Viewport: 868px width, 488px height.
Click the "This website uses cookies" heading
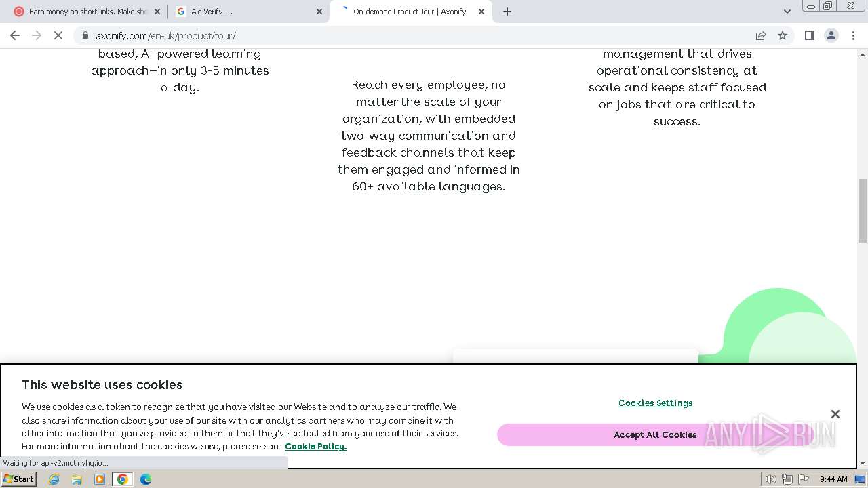click(x=102, y=385)
